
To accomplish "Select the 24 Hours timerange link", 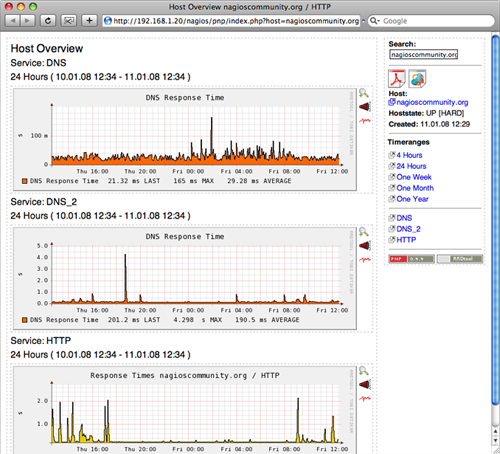I will tap(411, 166).
